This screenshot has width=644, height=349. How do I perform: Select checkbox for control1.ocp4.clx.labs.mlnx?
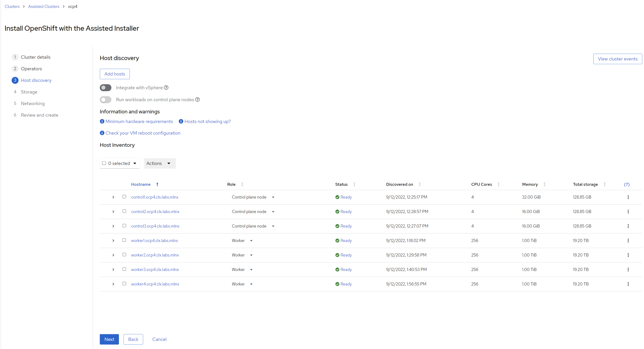point(124,197)
